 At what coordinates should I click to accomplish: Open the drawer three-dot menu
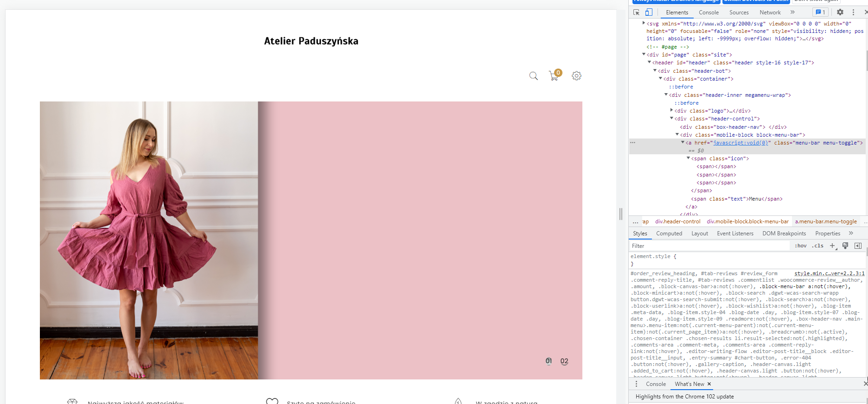click(x=636, y=384)
